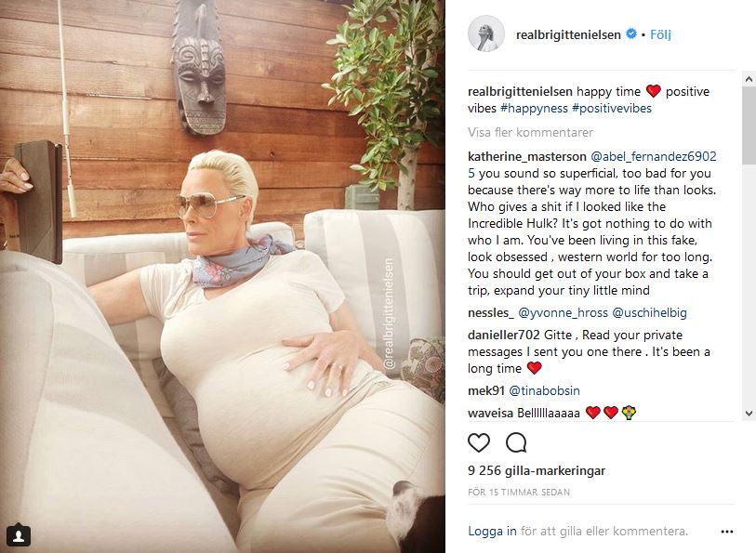Open the @tinabobsin mention

tap(544, 390)
